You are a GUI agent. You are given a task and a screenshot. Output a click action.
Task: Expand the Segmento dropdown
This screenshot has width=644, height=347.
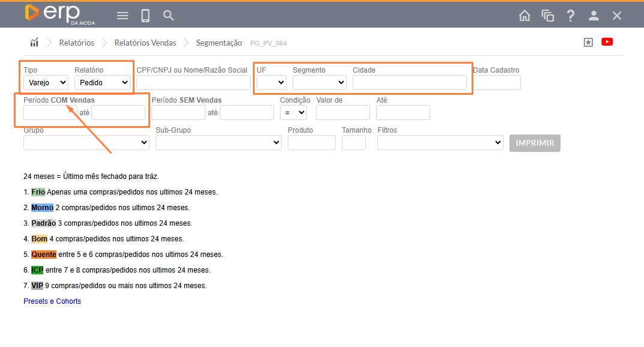click(319, 82)
